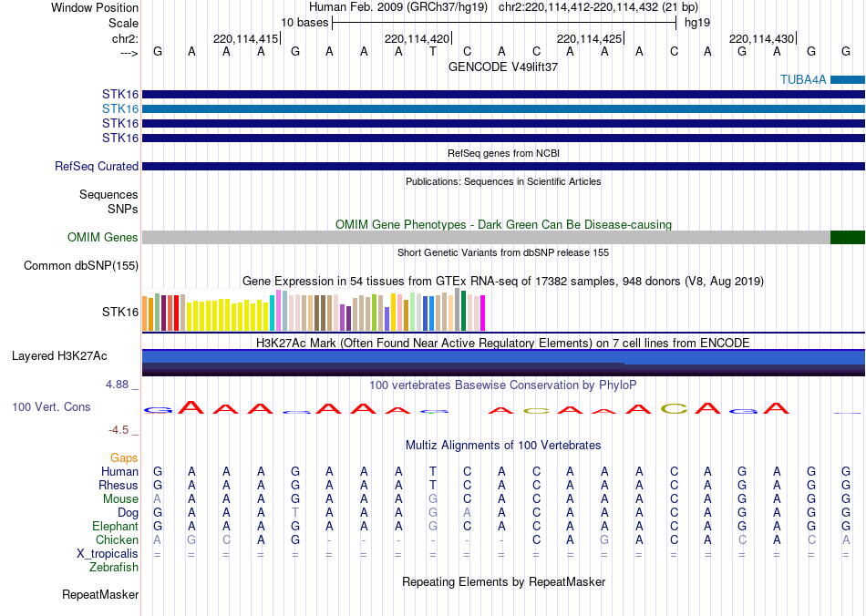This screenshot has width=866, height=616.
Task: Select the blue TUBA4A gene block
Action: pyautogui.click(x=848, y=80)
